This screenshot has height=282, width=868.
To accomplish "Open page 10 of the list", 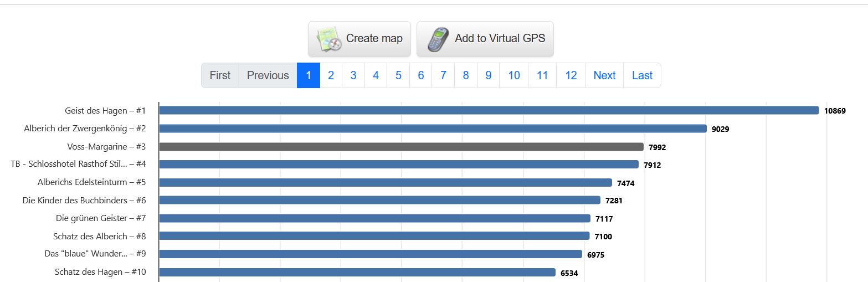I will [514, 75].
